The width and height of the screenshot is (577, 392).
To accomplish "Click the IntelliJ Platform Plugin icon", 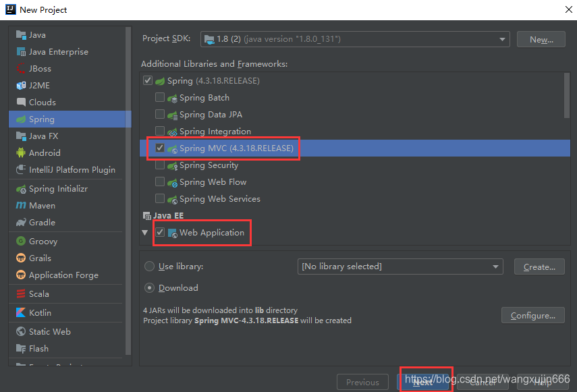I will click(x=21, y=169).
